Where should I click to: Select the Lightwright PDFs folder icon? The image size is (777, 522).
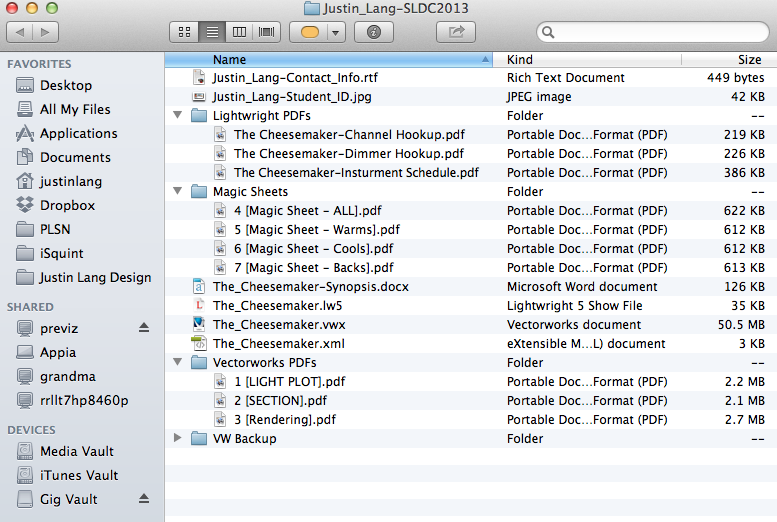(199, 116)
